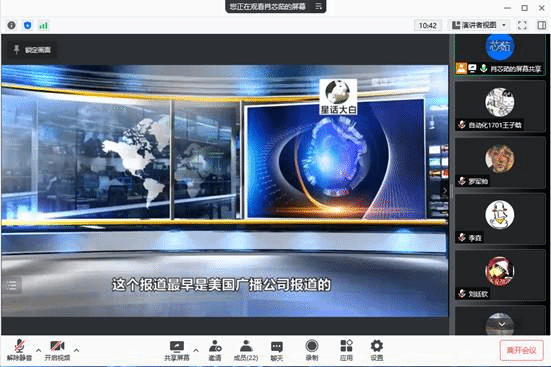
Task: Open the speaker view dropdown
Action: [x=479, y=25]
